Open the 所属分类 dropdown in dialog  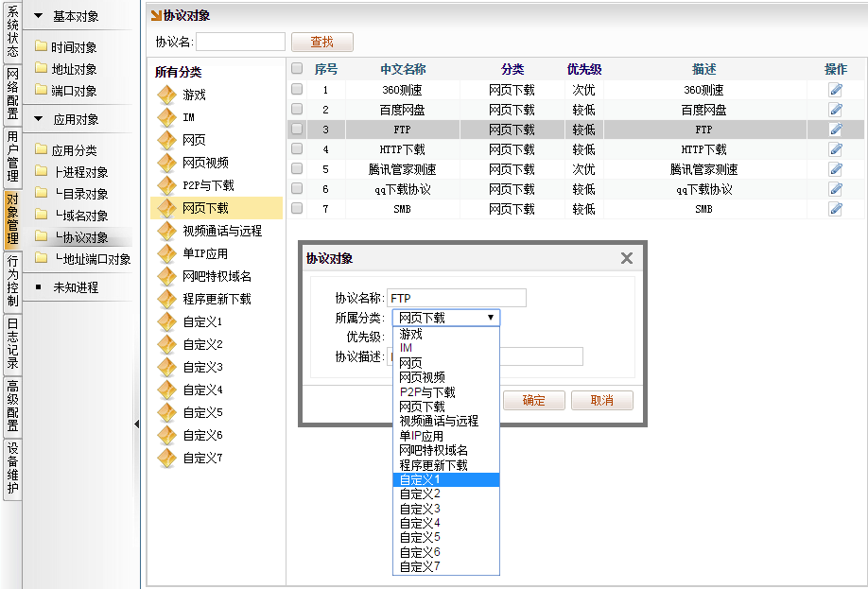(445, 318)
